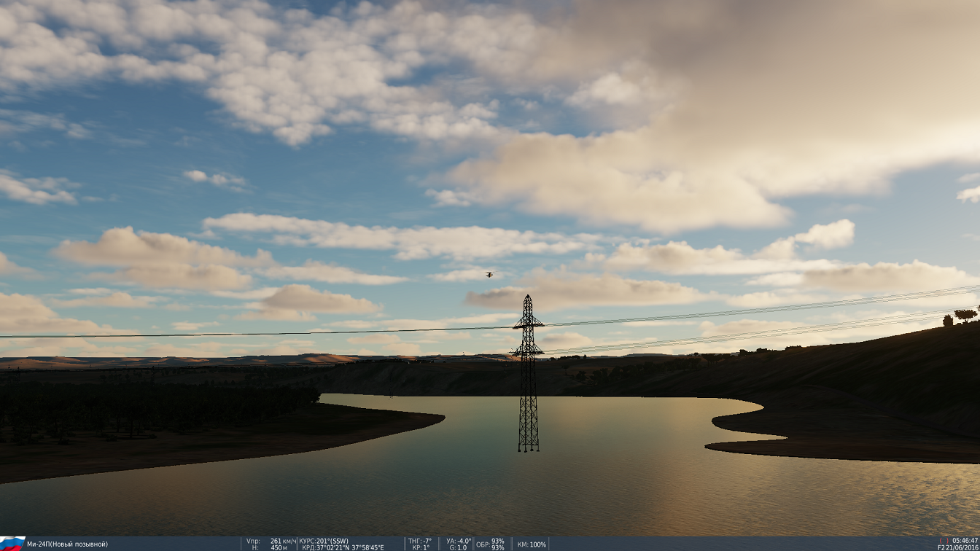Click the КМ 100% readout
The image size is (980, 551).
(532, 544)
